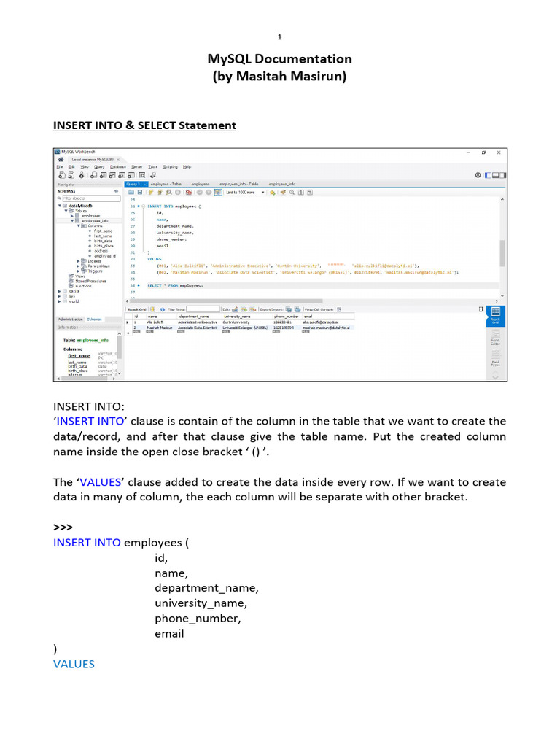Switch to the employees_info - Table tab
The image size is (560, 747).
click(x=239, y=184)
